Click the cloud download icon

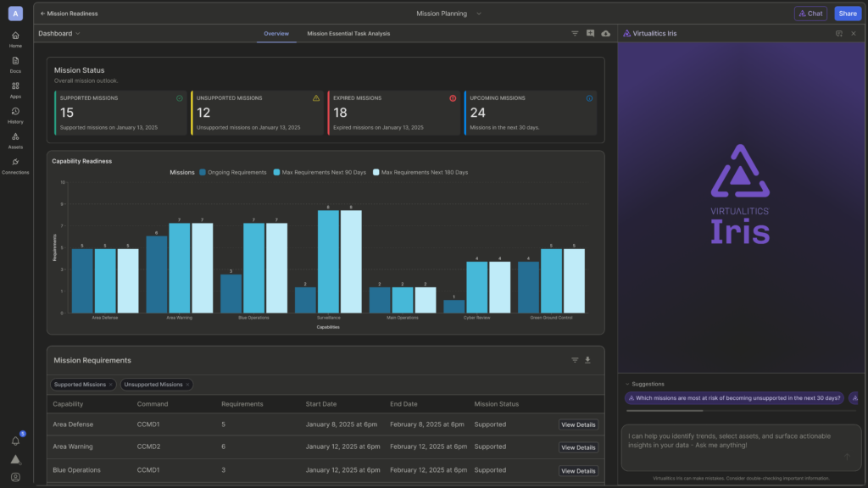point(605,34)
